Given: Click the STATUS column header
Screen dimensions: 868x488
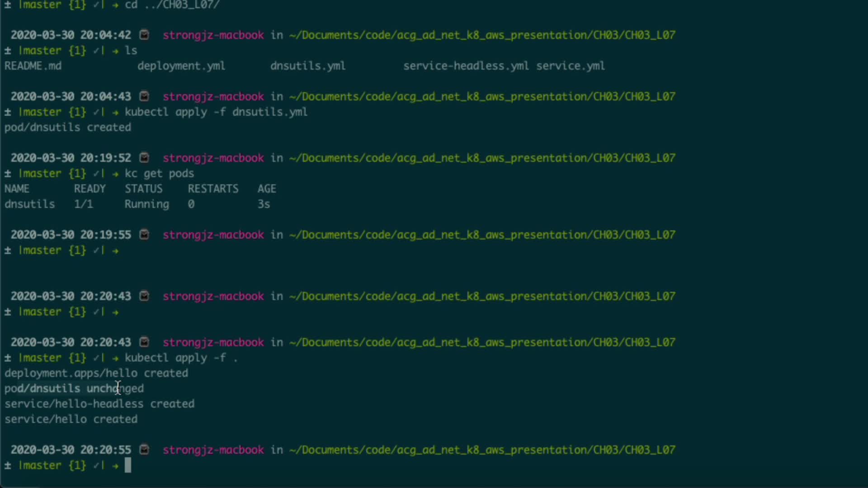Looking at the screenshot, I should click(x=144, y=189).
